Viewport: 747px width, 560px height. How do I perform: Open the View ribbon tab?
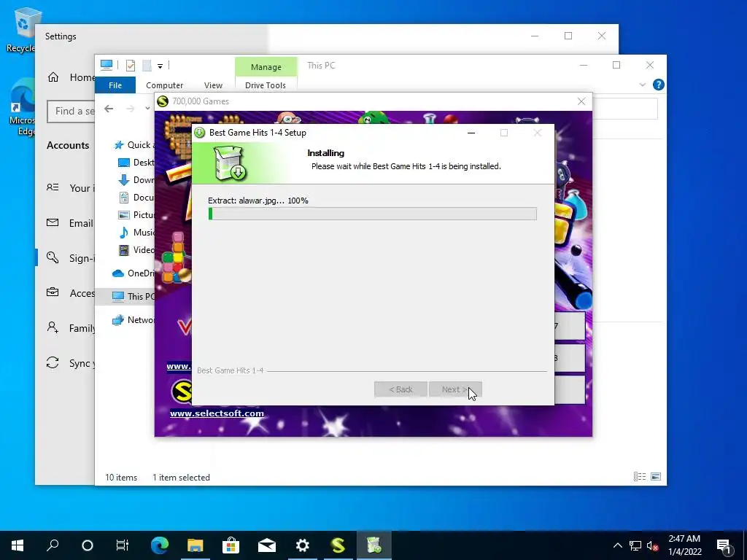213,85
